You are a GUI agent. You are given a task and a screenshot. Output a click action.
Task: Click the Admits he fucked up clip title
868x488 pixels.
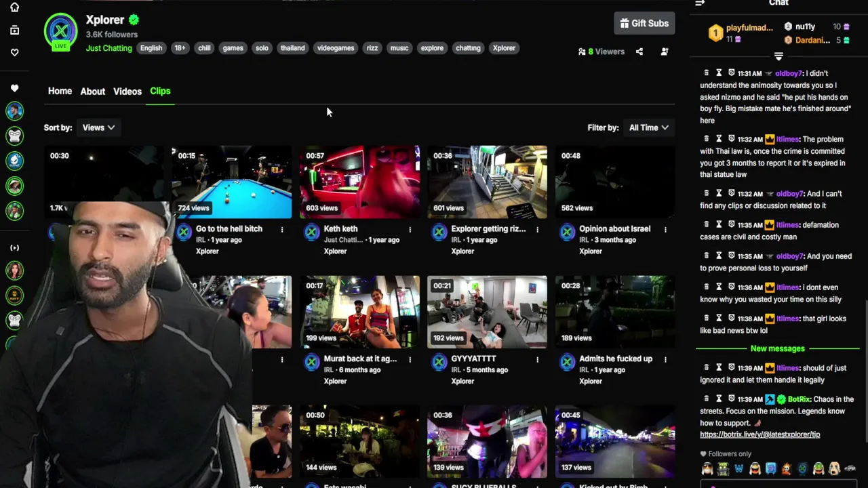pos(616,359)
